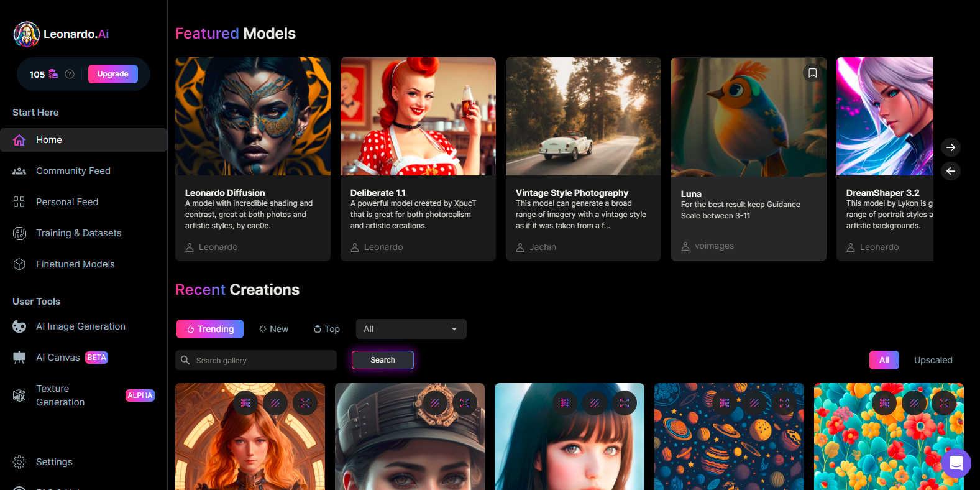The image size is (980, 490).
Task: Click the left arrow to scroll featured models
Action: click(950, 171)
